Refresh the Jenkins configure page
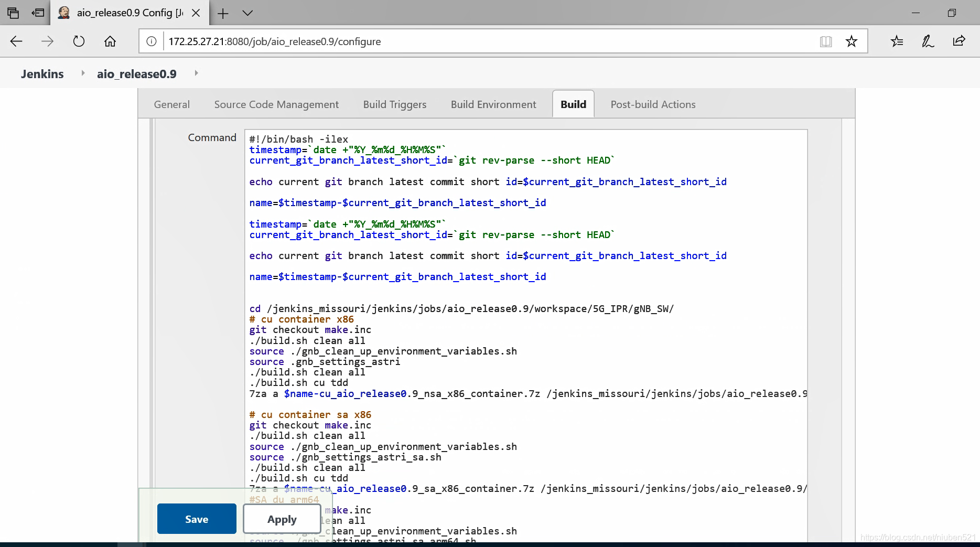Image resolution: width=980 pixels, height=547 pixels. coord(79,41)
